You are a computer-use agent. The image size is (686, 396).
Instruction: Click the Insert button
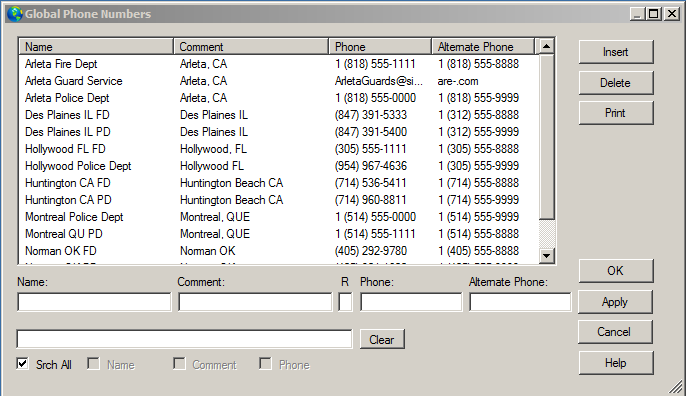point(616,52)
